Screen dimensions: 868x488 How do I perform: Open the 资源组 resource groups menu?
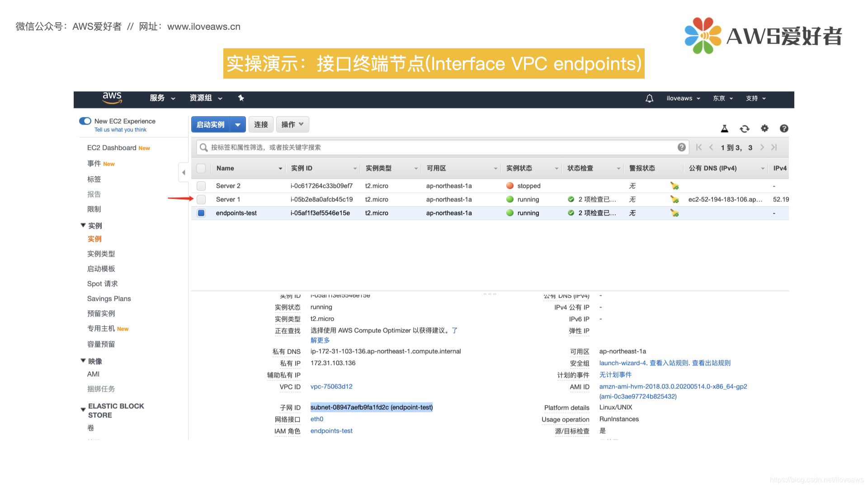(206, 98)
